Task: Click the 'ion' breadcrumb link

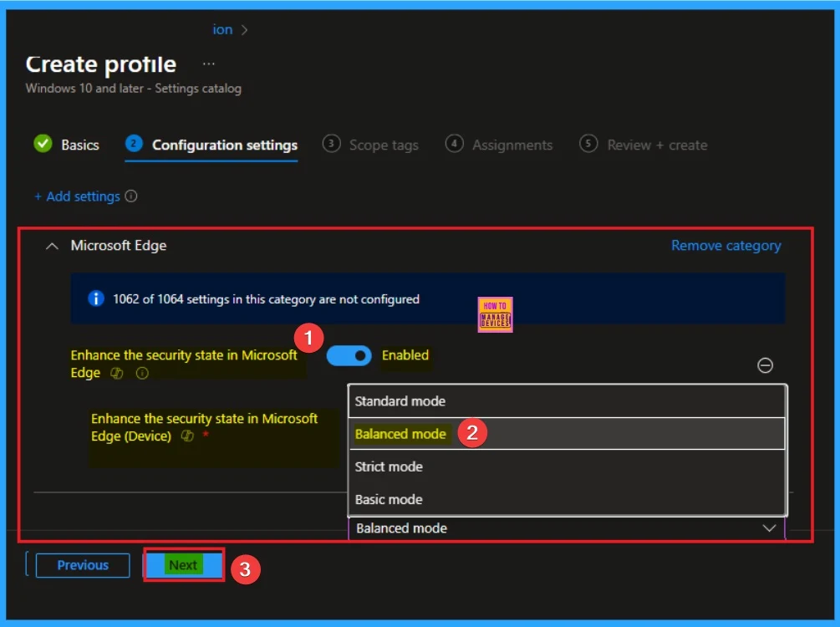Action: pos(222,29)
